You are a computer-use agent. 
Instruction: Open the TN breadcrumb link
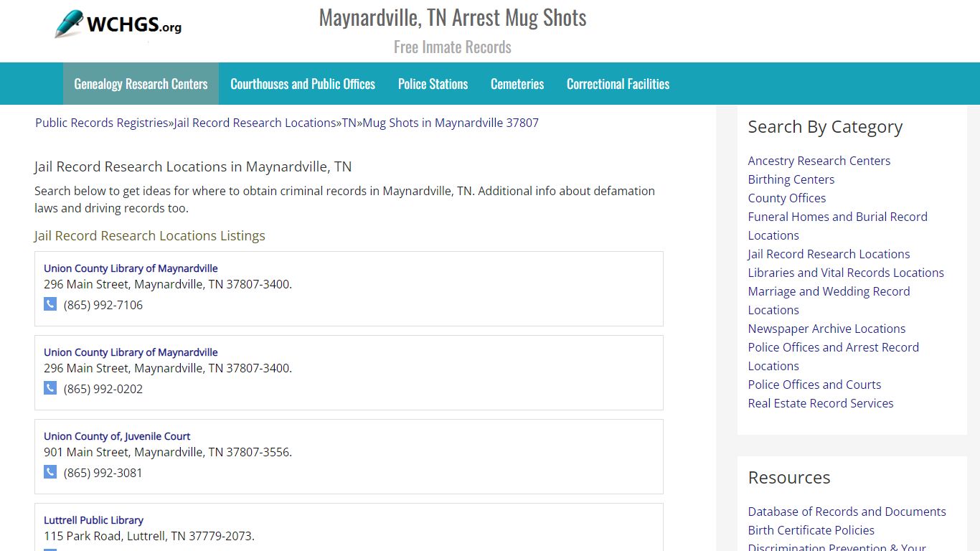349,123
